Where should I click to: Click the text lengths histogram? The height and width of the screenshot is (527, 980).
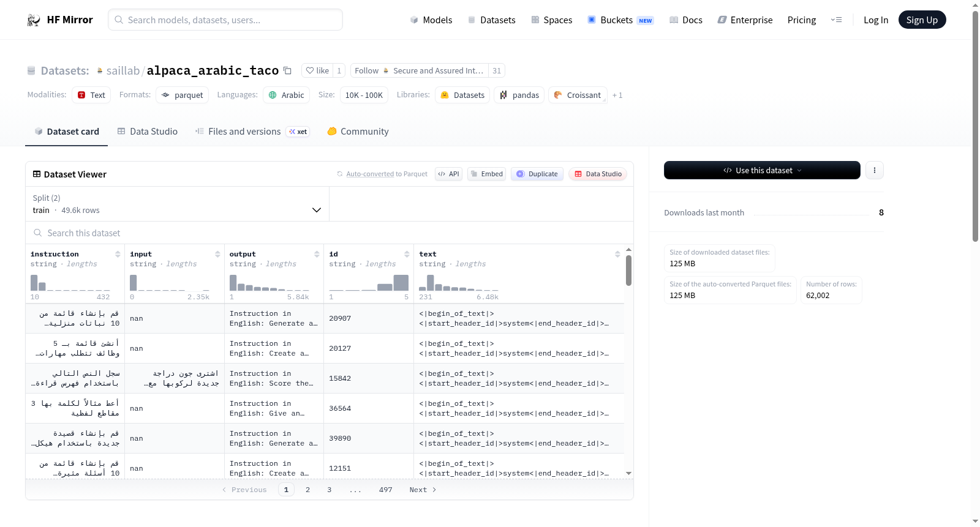point(459,282)
